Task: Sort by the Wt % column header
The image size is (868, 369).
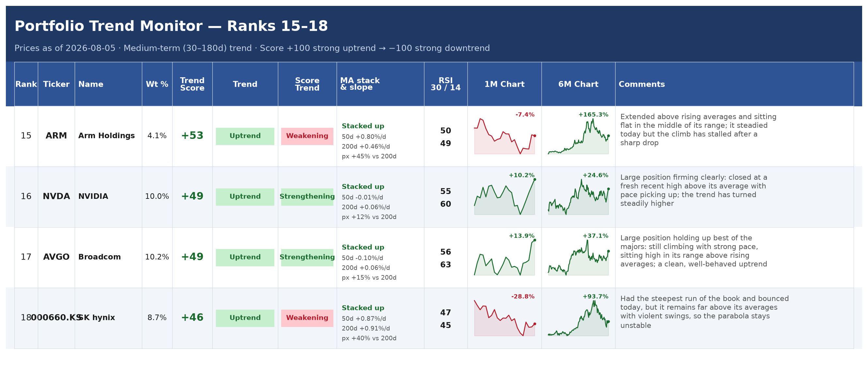Action: pos(157,84)
